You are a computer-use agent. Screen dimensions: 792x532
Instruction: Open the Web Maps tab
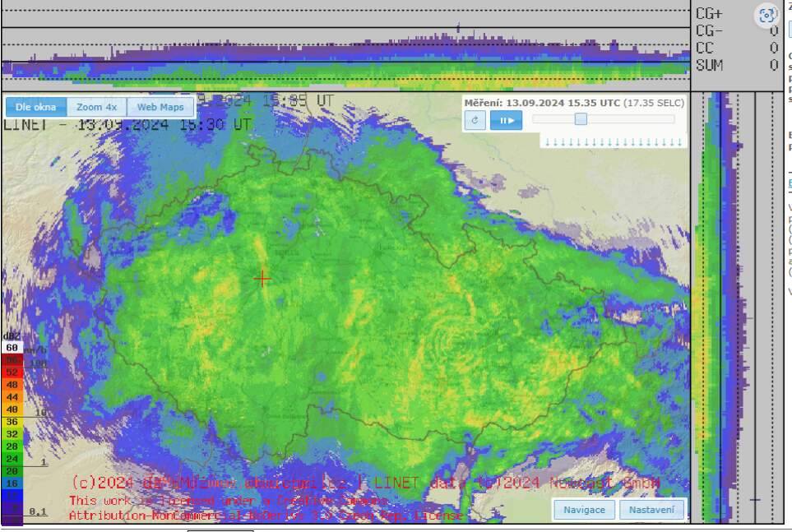pyautogui.click(x=160, y=107)
